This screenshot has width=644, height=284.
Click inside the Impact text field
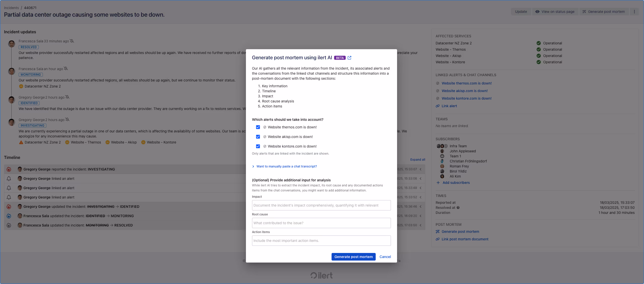pos(321,205)
